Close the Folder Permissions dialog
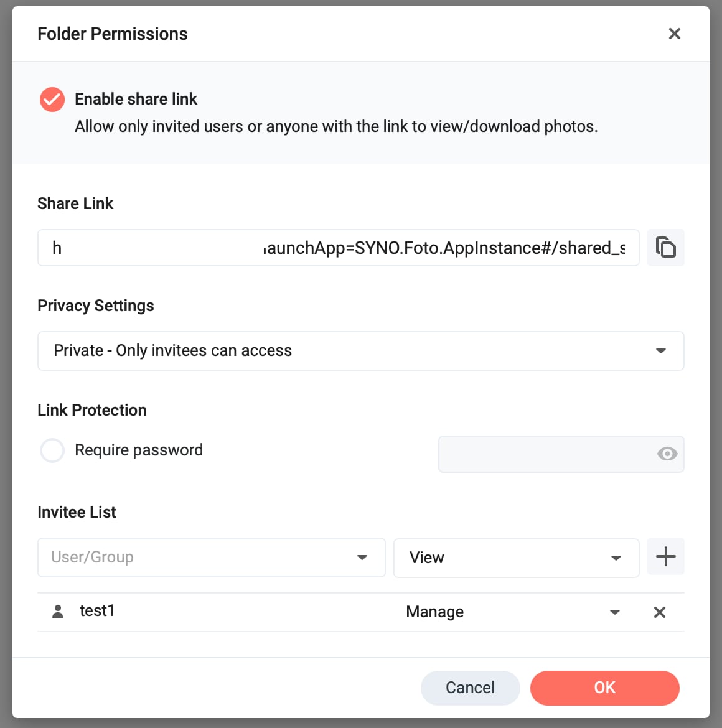The image size is (722, 728). (674, 34)
